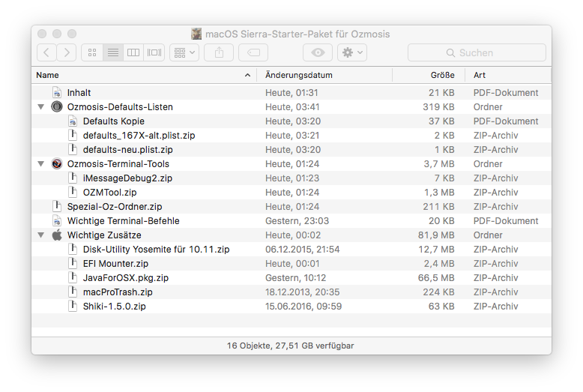Select the JavaForOSX.pkg.zip file name
The width and height of the screenshot is (583, 392).
126,278
